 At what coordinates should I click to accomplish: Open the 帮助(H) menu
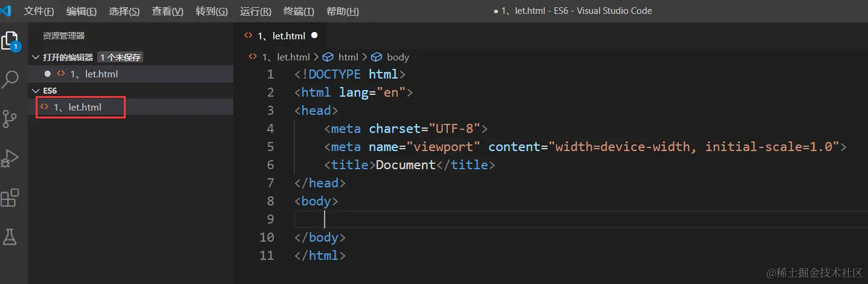(342, 11)
